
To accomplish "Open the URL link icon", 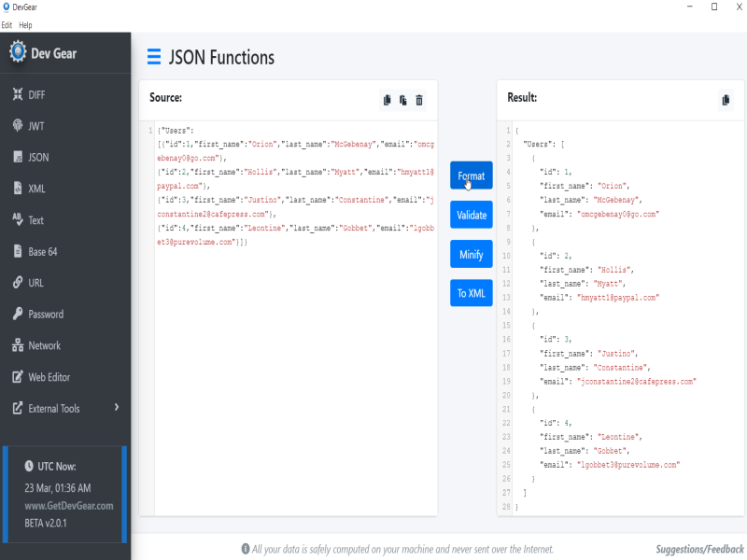I will [18, 283].
